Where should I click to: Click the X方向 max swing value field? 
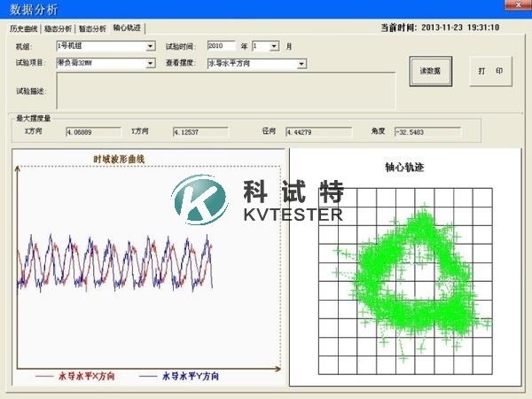[x=93, y=132]
